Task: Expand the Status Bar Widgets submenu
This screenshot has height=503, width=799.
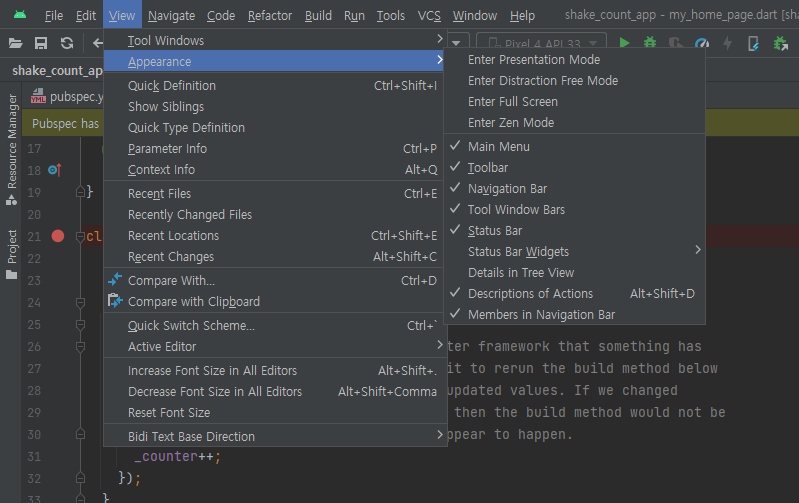Action: (x=518, y=252)
